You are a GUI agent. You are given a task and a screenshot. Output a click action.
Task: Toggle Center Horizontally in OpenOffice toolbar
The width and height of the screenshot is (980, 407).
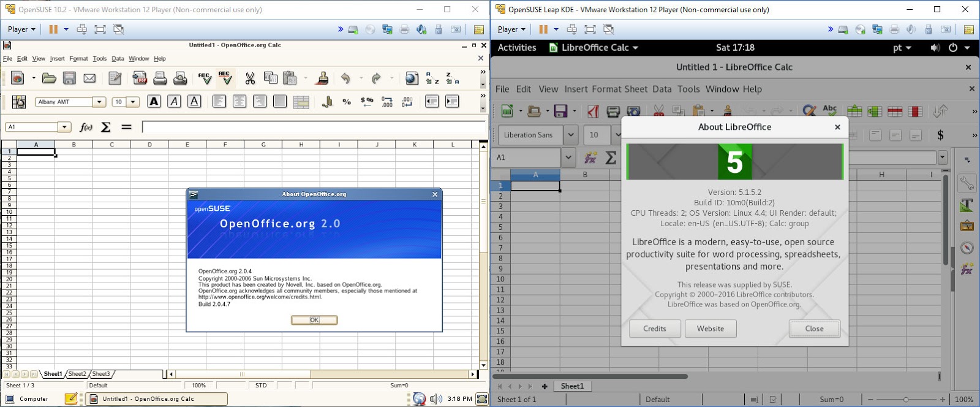tap(239, 102)
